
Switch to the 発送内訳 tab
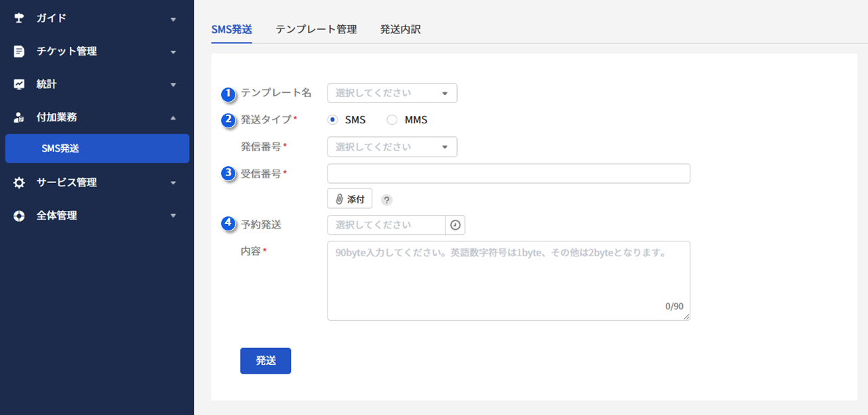pos(400,30)
